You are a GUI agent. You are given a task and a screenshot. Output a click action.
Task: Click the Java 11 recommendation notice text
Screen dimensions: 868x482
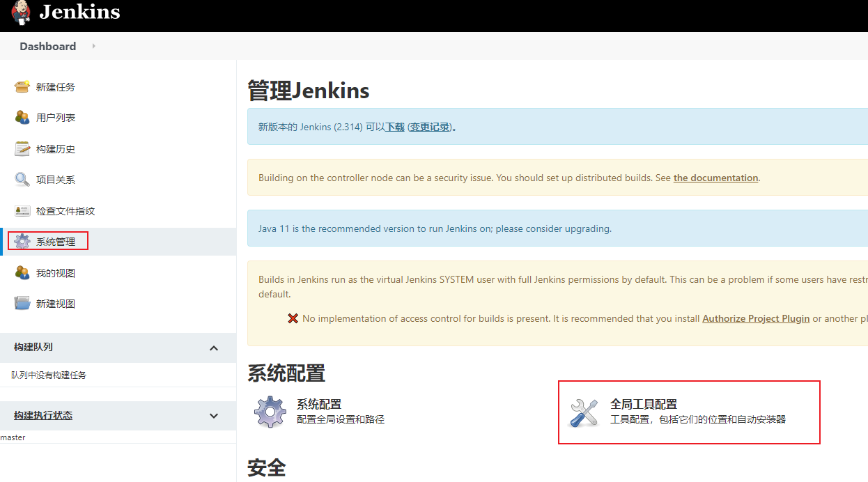[435, 228]
